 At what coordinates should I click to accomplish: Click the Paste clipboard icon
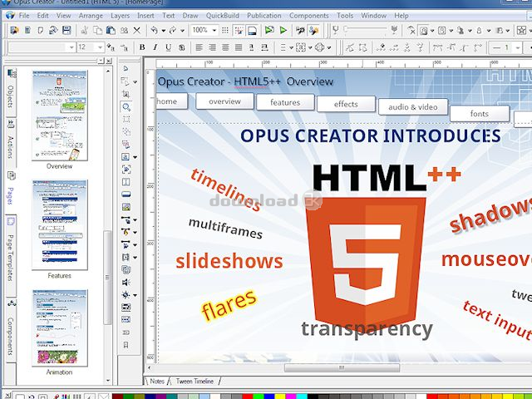[111, 31]
